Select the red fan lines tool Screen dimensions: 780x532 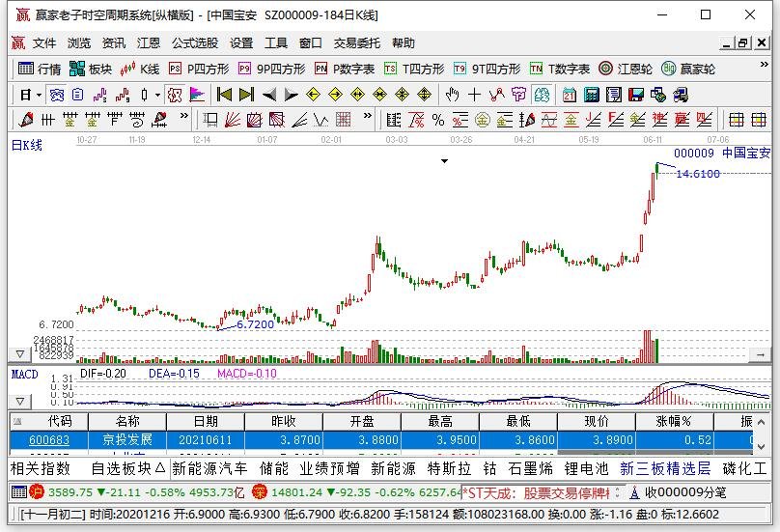233,120
